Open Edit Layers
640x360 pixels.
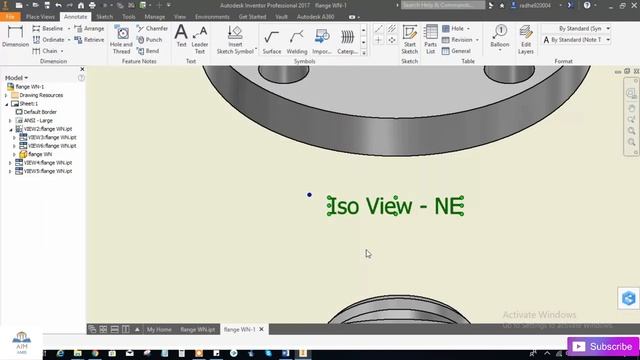point(526,40)
